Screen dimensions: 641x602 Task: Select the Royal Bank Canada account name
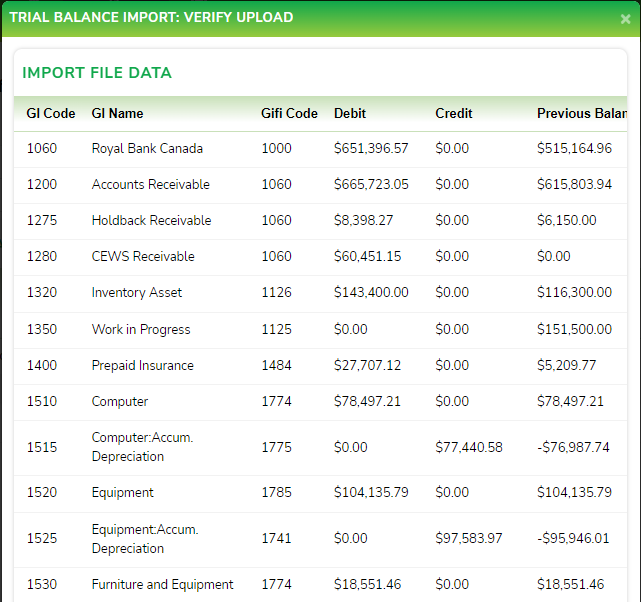click(147, 148)
